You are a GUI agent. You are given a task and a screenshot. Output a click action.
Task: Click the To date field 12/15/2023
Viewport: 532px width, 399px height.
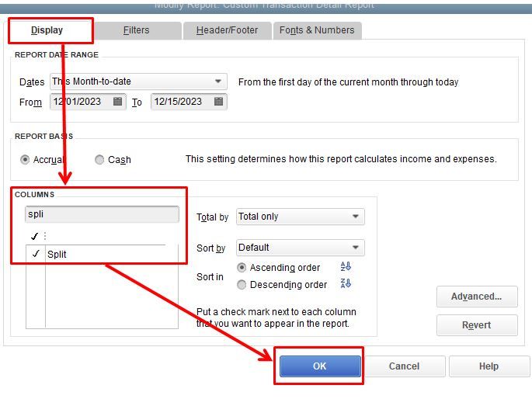[189, 102]
